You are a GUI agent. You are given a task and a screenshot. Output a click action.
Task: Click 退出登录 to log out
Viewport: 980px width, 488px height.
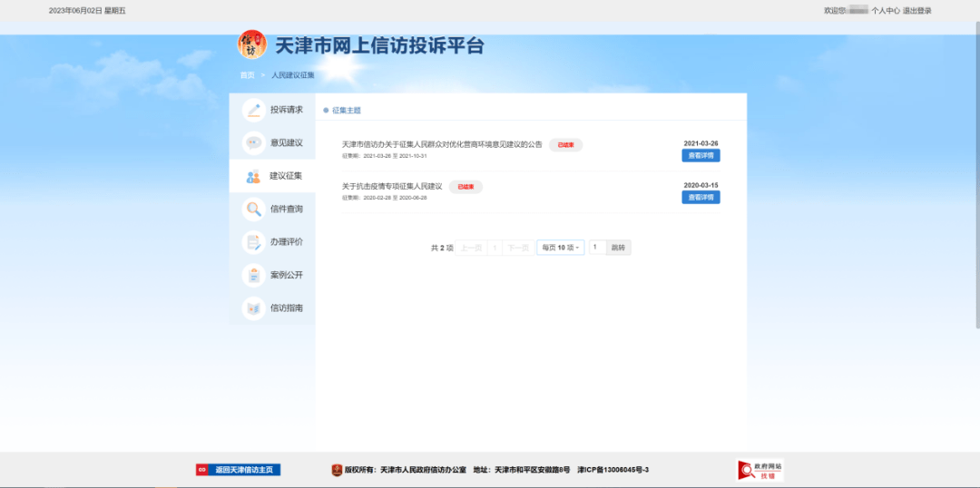[917, 11]
